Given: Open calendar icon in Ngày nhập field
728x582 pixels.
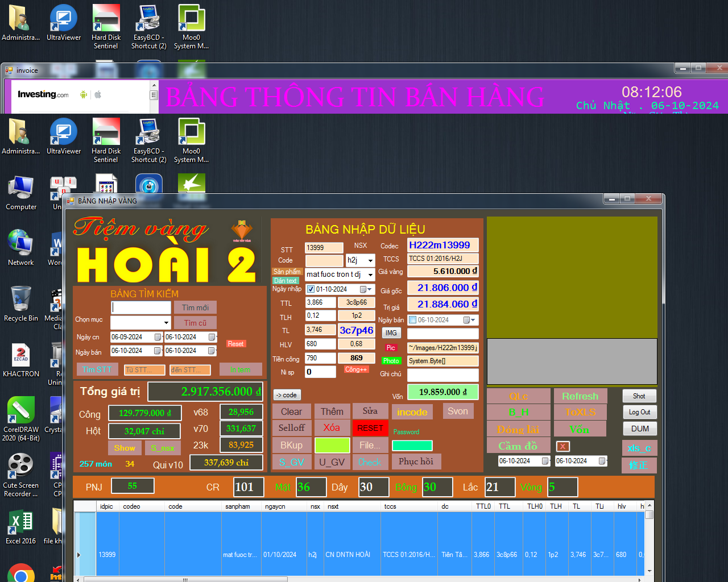Looking at the screenshot, I should tap(363, 289).
